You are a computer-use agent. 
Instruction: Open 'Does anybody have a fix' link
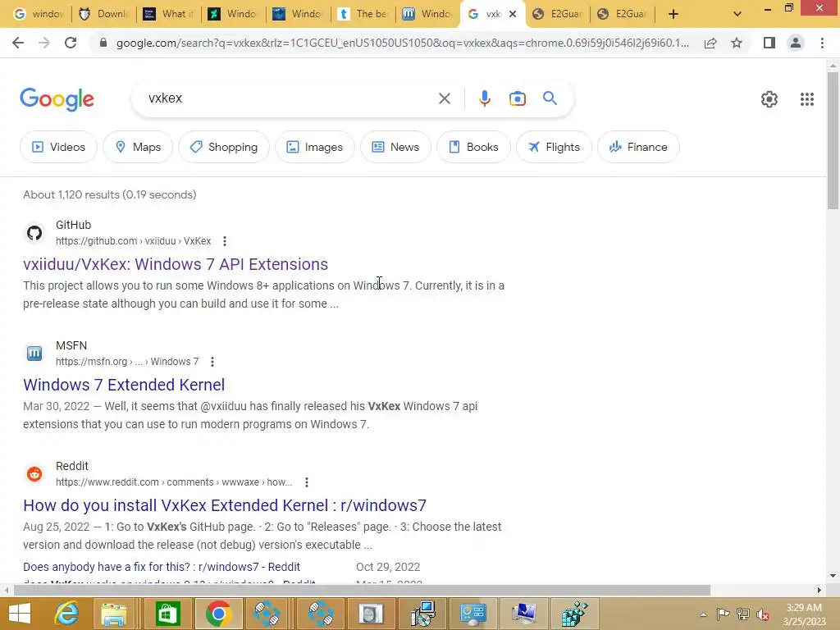tap(162, 567)
